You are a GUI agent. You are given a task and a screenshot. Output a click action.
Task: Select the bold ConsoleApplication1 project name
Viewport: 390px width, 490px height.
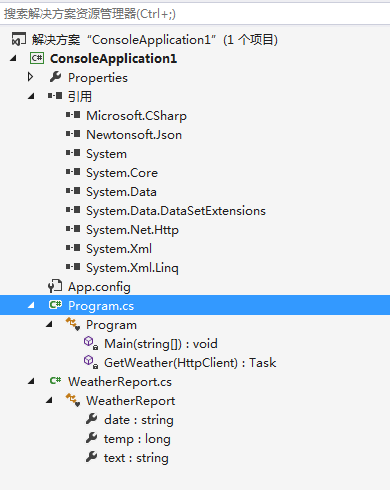tap(113, 59)
